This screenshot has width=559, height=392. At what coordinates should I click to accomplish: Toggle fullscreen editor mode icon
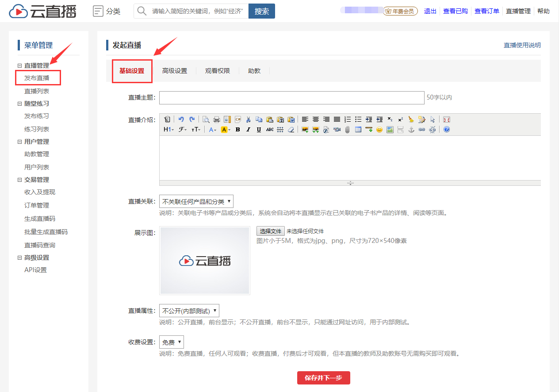(447, 119)
